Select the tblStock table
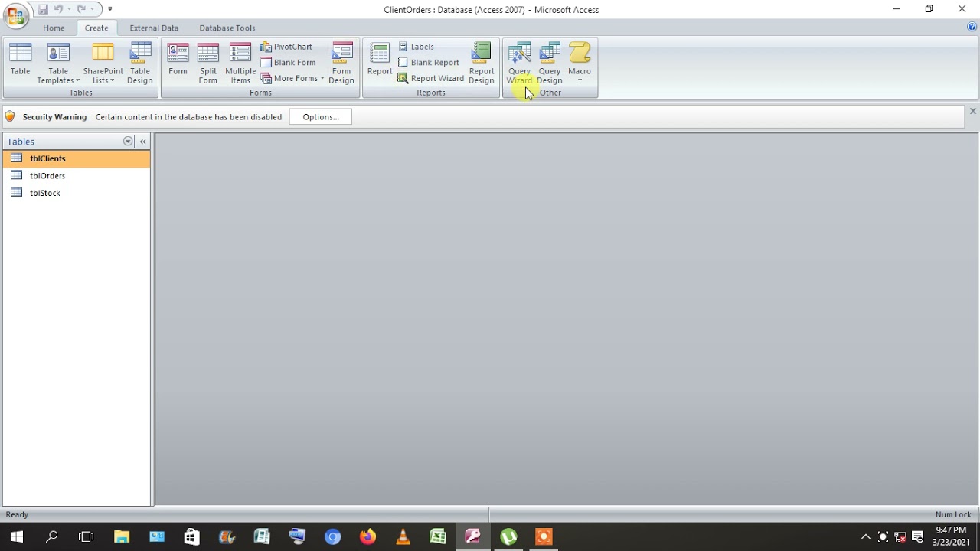980x551 pixels. 77,193
